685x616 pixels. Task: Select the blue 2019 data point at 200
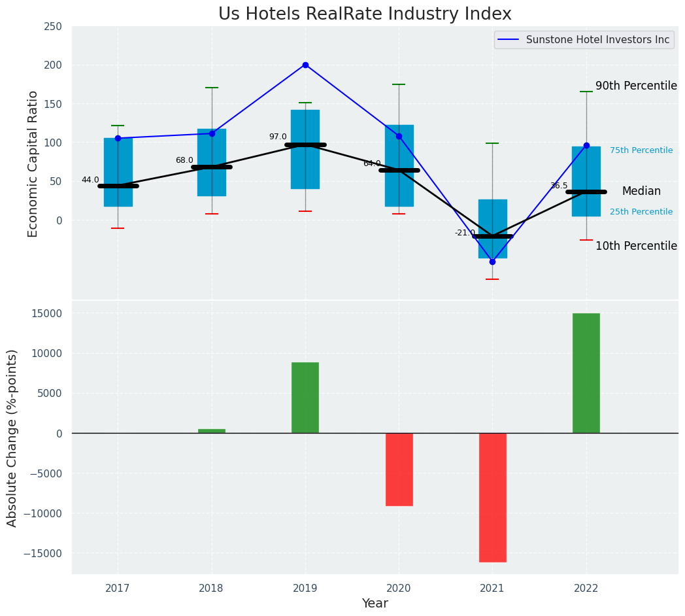pyautogui.click(x=305, y=65)
